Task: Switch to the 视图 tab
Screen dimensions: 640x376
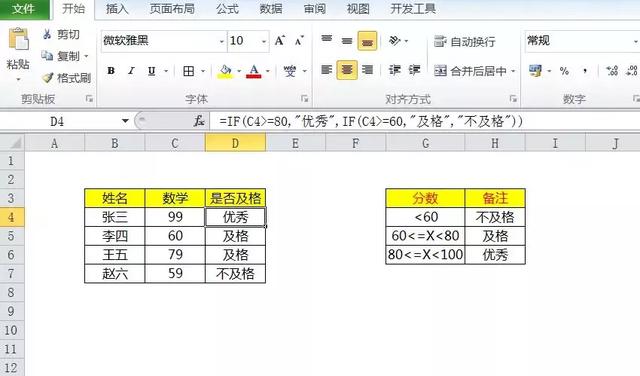Action: click(358, 9)
